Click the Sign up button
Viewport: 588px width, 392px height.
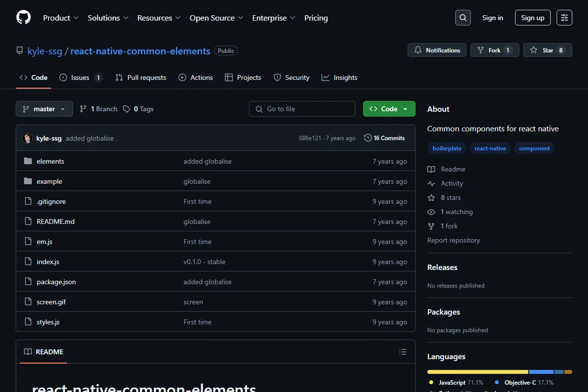point(533,18)
